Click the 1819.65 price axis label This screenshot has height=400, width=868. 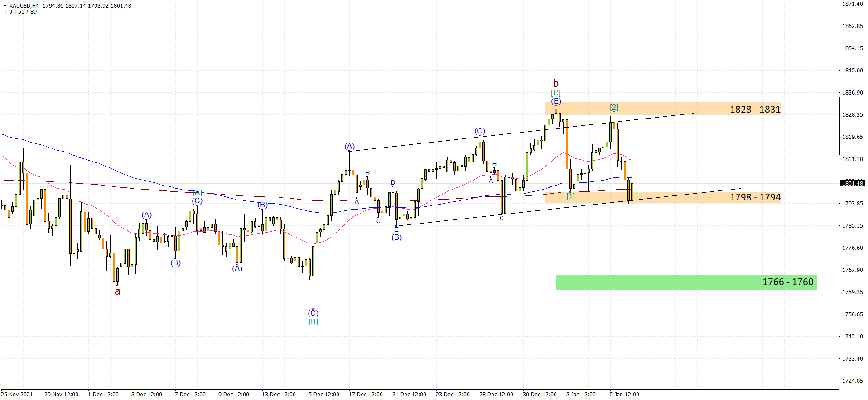pos(852,137)
